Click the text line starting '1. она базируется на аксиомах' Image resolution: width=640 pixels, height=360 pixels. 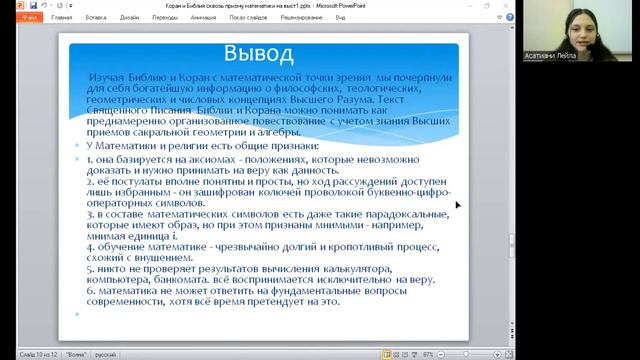(253, 160)
